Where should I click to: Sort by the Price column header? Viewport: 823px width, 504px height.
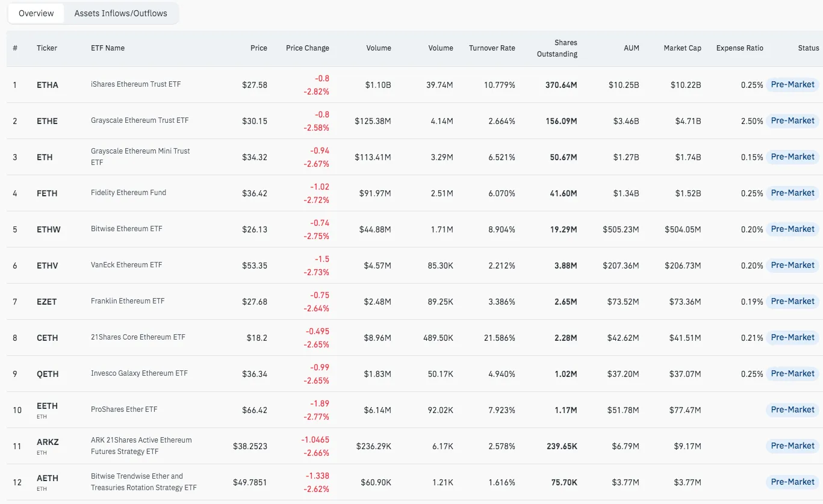click(259, 48)
